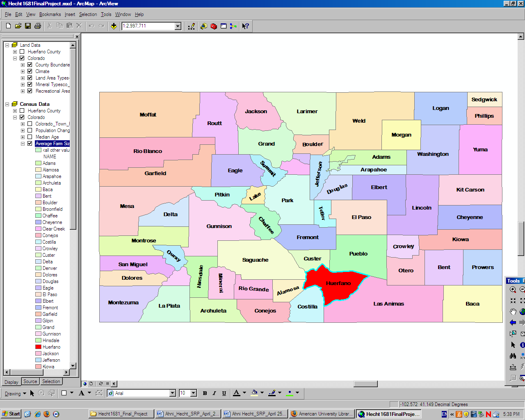Image resolution: width=525 pixels, height=420 pixels.
Task: Click the Print map icon
Action: coord(38,26)
